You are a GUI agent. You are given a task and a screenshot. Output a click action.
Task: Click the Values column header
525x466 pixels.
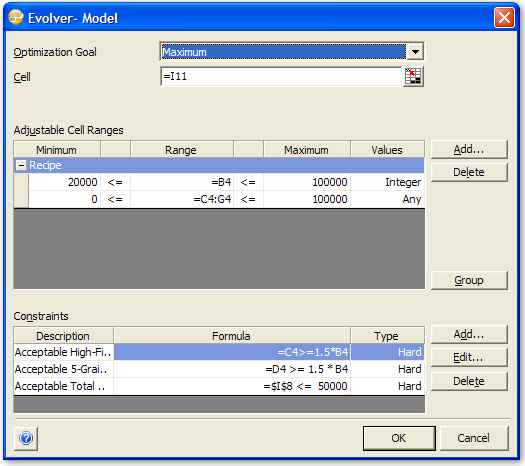[x=387, y=150]
